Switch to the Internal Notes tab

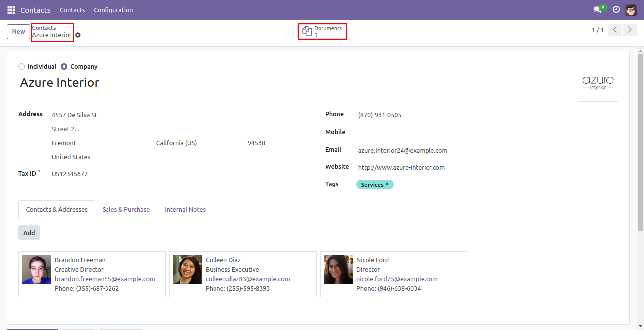coord(185,209)
